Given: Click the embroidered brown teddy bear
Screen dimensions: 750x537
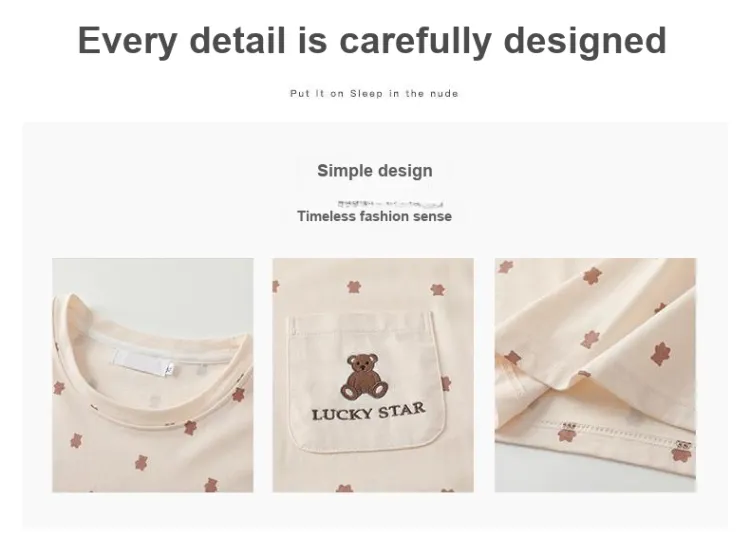Looking at the screenshot, I should point(364,377).
